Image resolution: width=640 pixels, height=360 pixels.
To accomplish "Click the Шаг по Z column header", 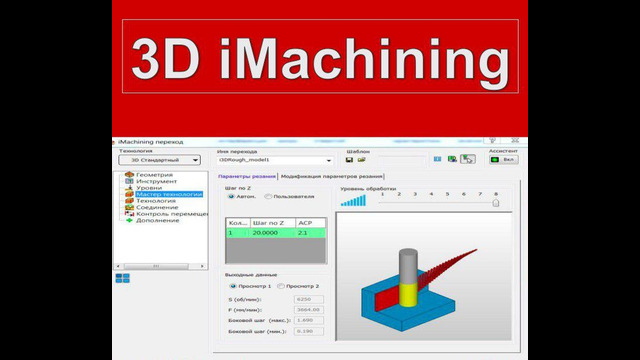I will pos(273,223).
